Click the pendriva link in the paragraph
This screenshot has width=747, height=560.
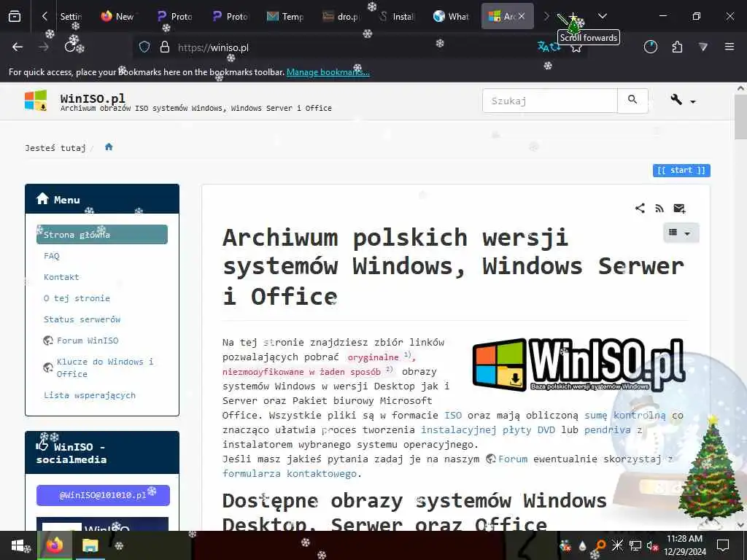coord(608,430)
